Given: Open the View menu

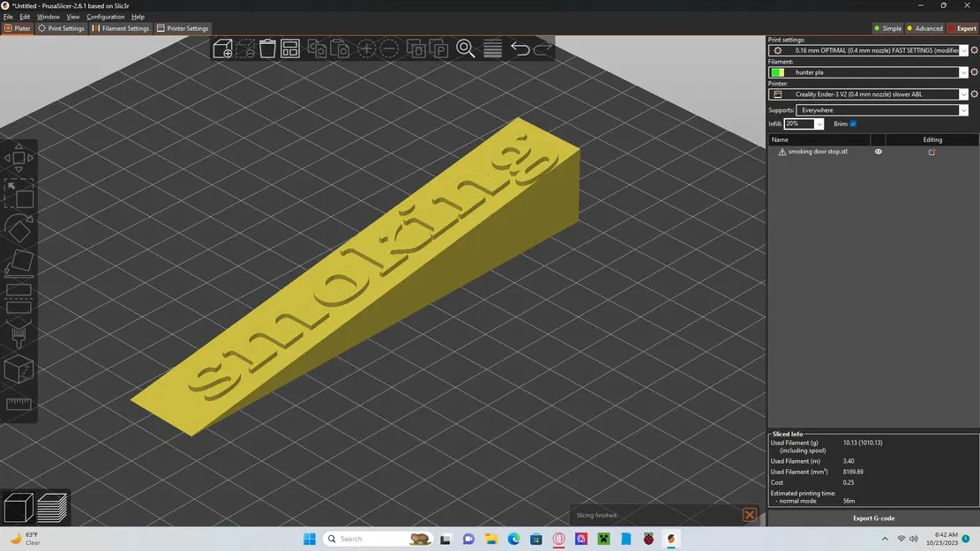Looking at the screenshot, I should click(x=73, y=17).
